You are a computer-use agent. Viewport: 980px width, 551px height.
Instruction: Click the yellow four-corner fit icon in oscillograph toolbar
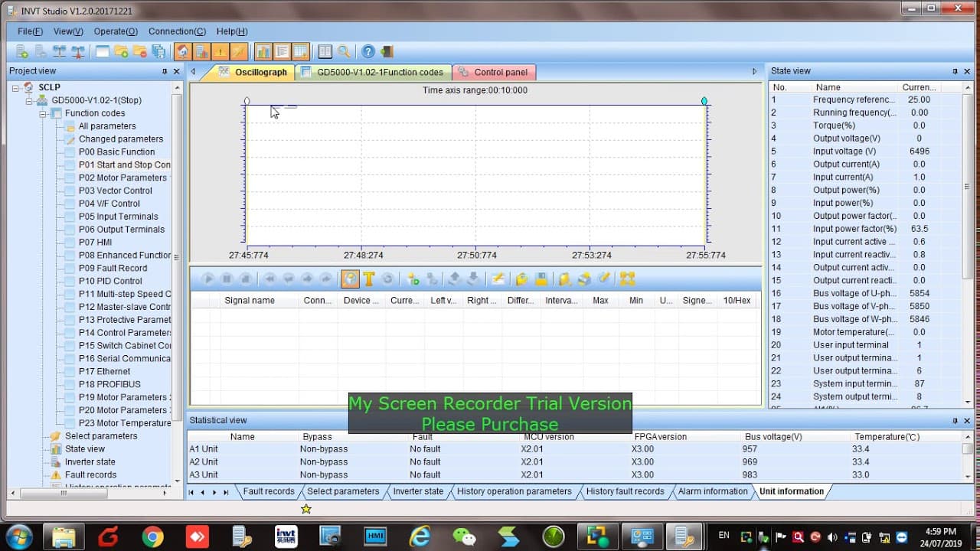coord(628,279)
